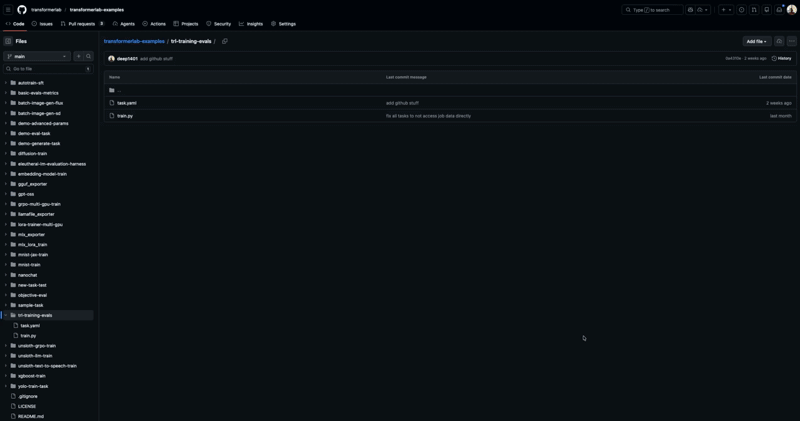
Task: Open the hamburger navigation menu
Action: [8, 10]
